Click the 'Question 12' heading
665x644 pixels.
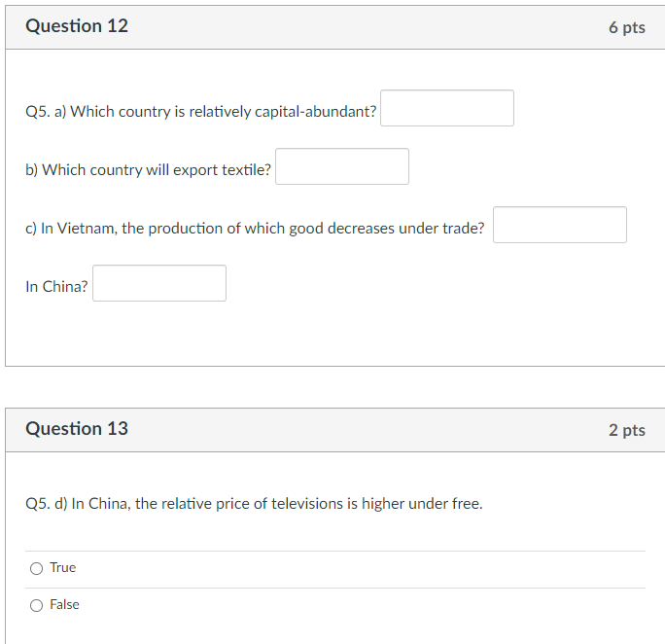click(x=77, y=26)
